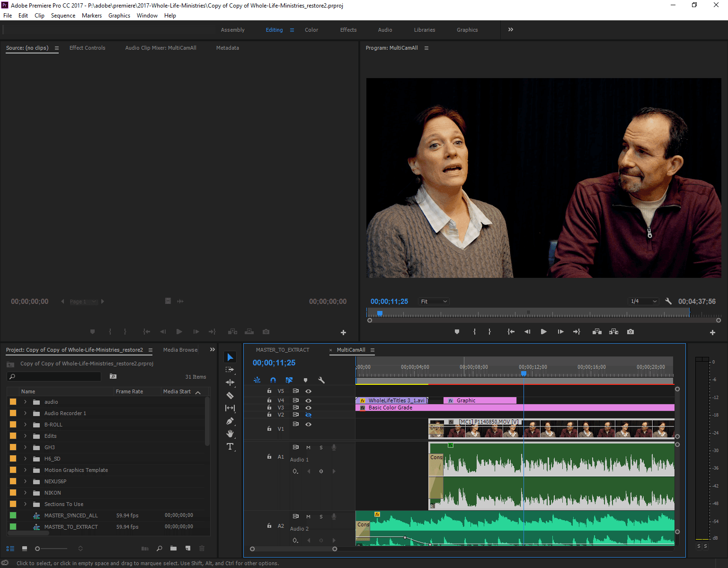Viewport: 728px width, 568px height.
Task: Solo the A2 audio track
Action: [x=321, y=516]
